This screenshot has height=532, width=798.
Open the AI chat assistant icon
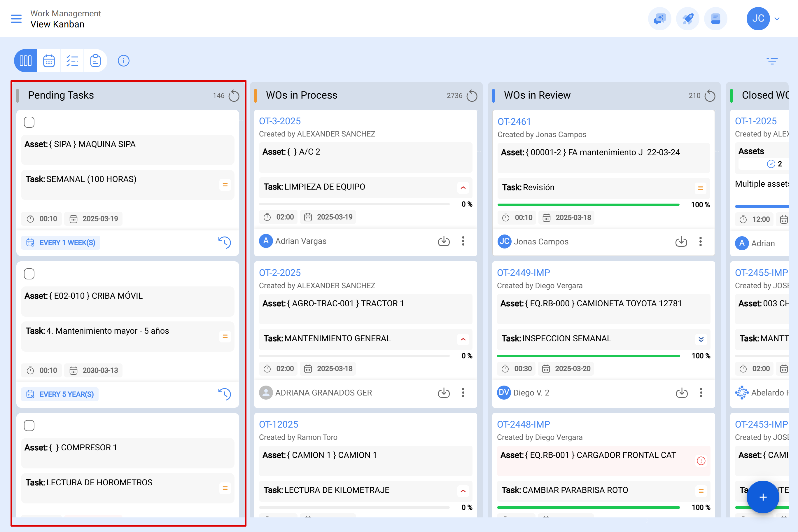tap(659, 19)
